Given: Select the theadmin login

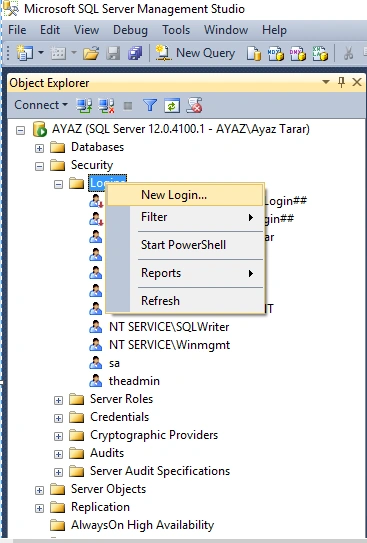Looking at the screenshot, I should [134, 381].
